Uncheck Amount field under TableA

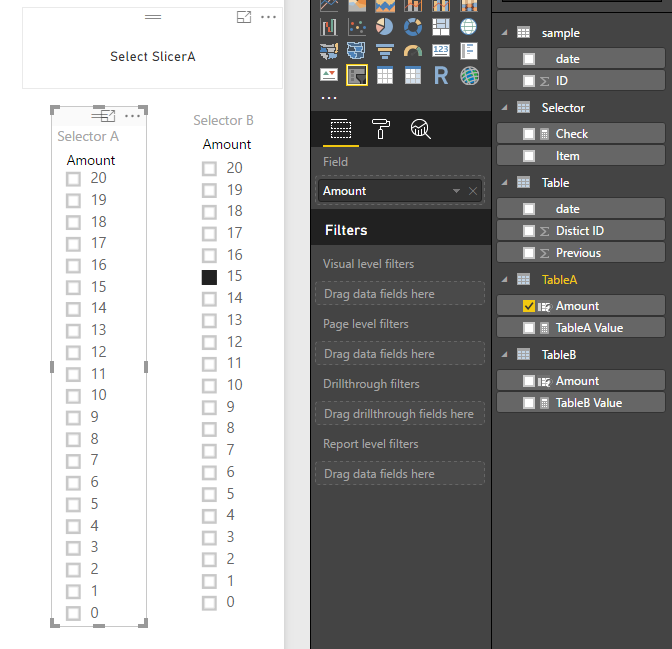click(529, 306)
